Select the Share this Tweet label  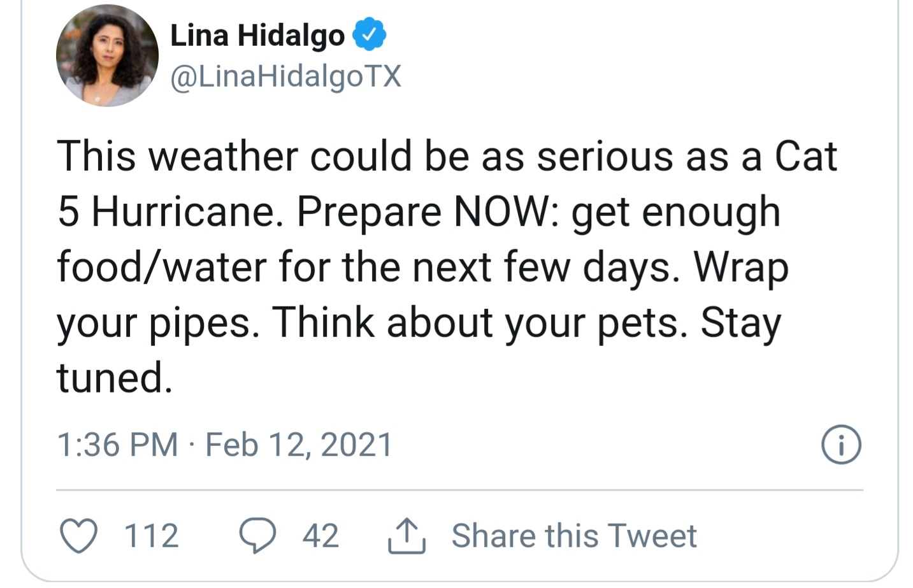coord(574,536)
